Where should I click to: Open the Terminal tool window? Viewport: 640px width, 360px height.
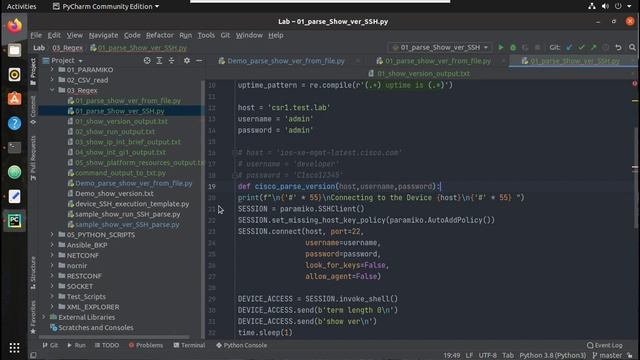tap(189, 345)
